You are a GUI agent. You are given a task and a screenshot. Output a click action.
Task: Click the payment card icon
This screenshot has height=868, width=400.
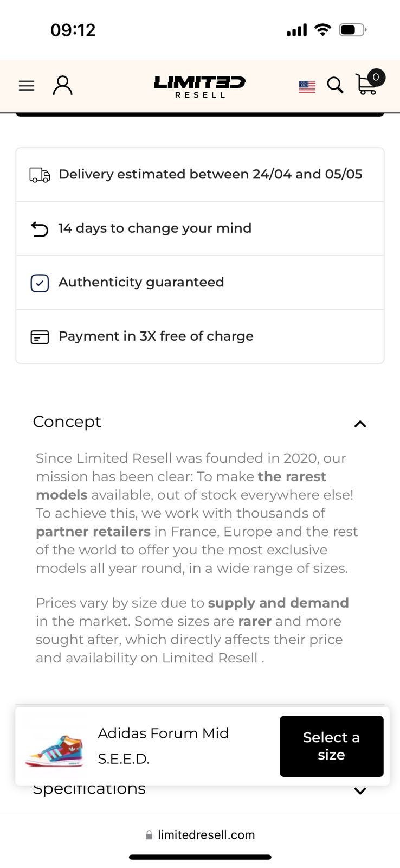point(40,337)
